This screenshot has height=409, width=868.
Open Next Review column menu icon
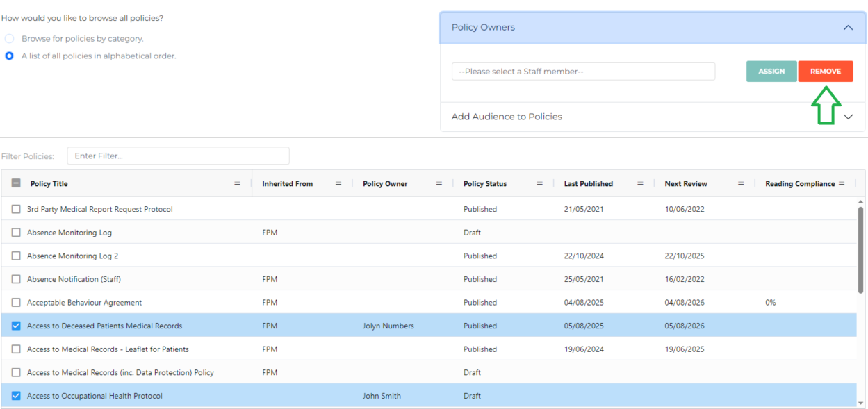point(741,183)
